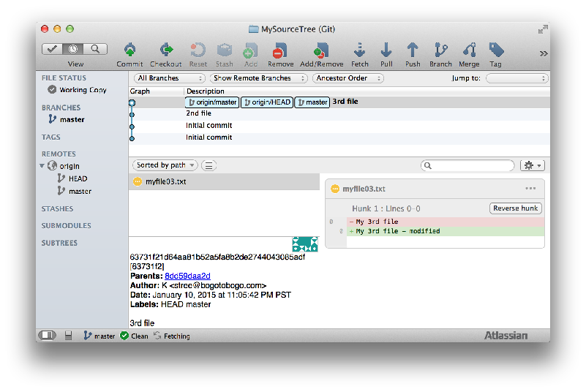
Task: Click the Add/Remove toolbar icon
Action: (x=321, y=50)
